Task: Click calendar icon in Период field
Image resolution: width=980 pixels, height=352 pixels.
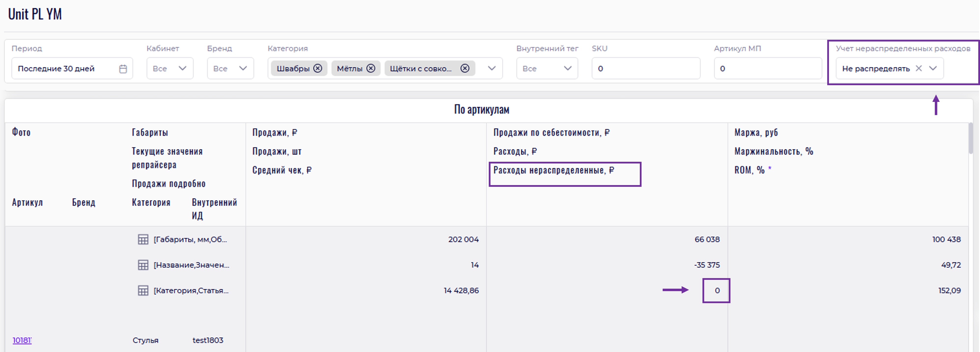Action: pos(123,69)
